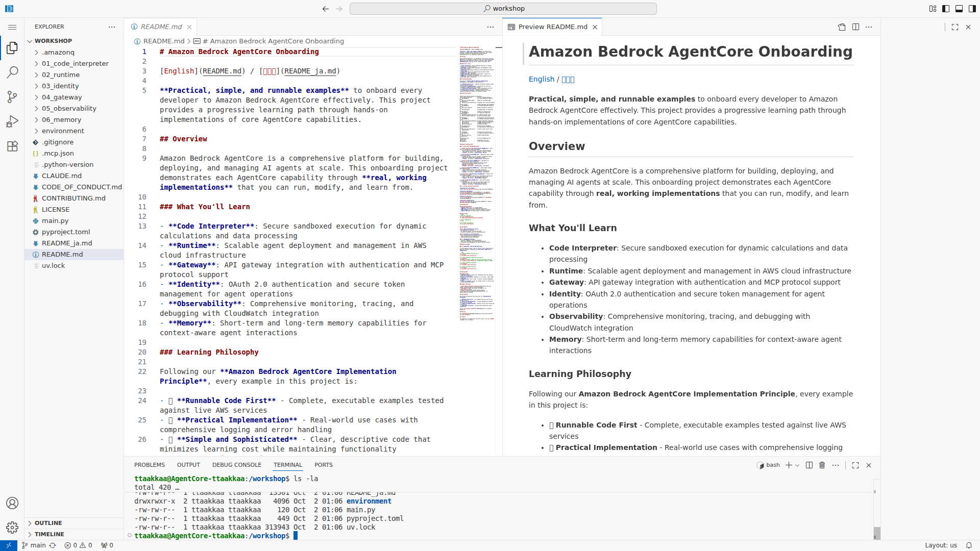The height and width of the screenshot is (551, 980).
Task: Split the terminal
Action: (808, 465)
